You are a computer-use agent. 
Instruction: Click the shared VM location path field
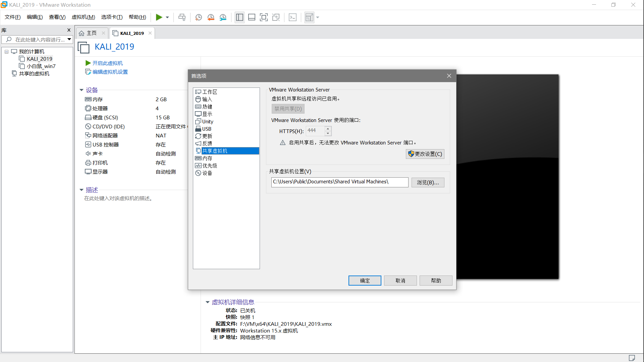[340, 182]
